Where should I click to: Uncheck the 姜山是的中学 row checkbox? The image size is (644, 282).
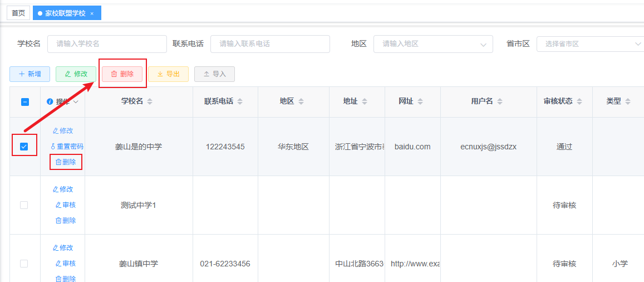[24, 147]
